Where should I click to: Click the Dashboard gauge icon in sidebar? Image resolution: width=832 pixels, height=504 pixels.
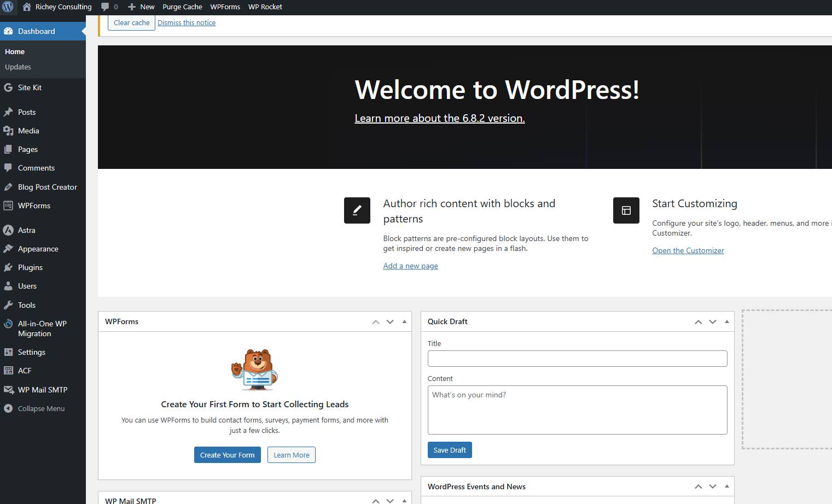8,31
